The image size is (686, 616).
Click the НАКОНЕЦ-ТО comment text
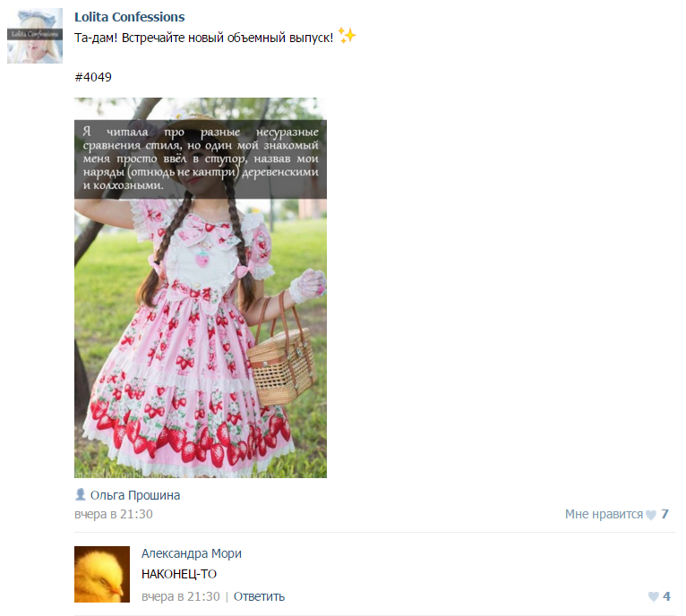click(x=179, y=574)
